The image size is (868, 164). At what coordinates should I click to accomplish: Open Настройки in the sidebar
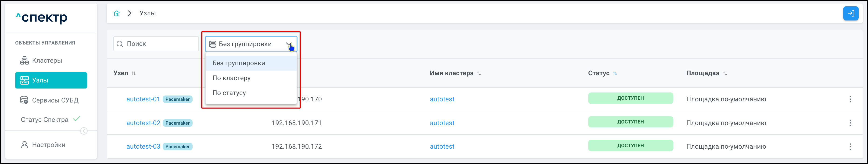[49, 145]
